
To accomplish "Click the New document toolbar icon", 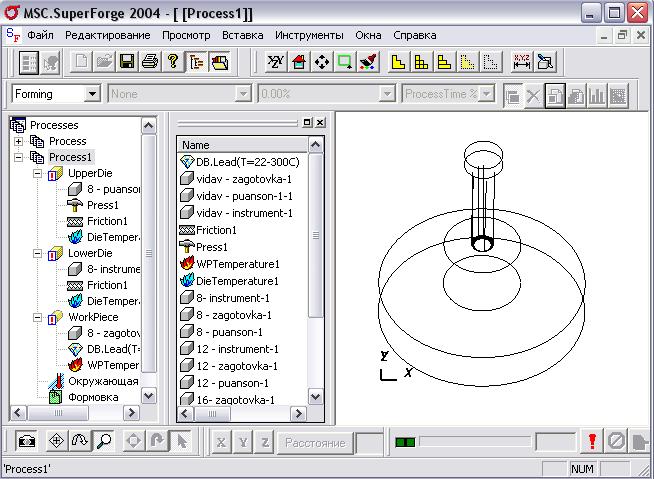I will [x=81, y=62].
